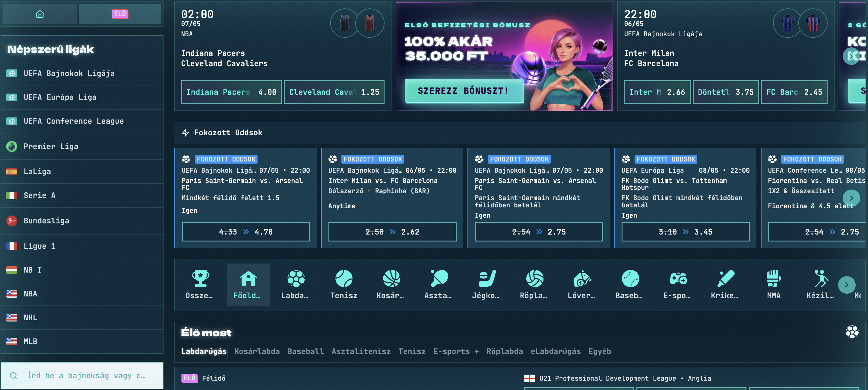
Task: Click Inter Milan team jersey icon
Action: coord(787,23)
